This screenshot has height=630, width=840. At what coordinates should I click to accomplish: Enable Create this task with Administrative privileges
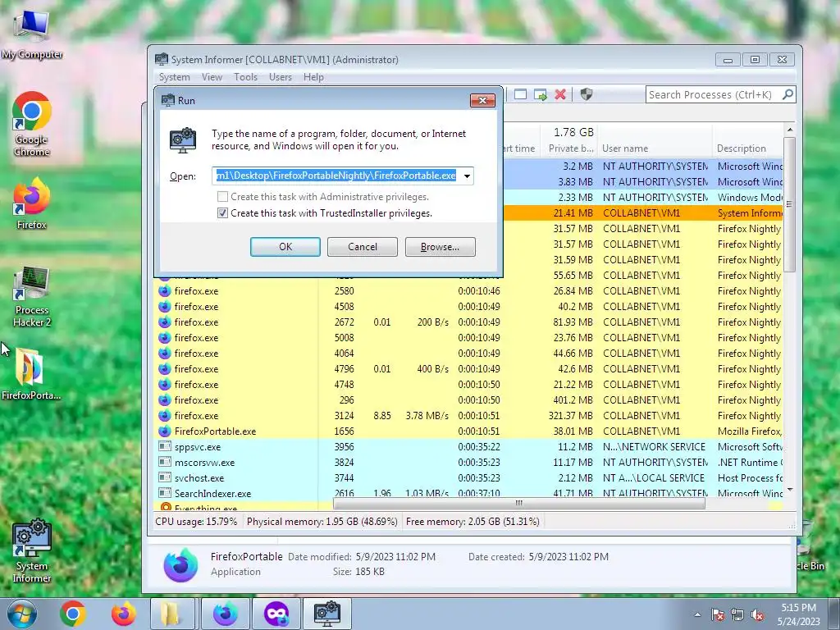pyautogui.click(x=223, y=197)
